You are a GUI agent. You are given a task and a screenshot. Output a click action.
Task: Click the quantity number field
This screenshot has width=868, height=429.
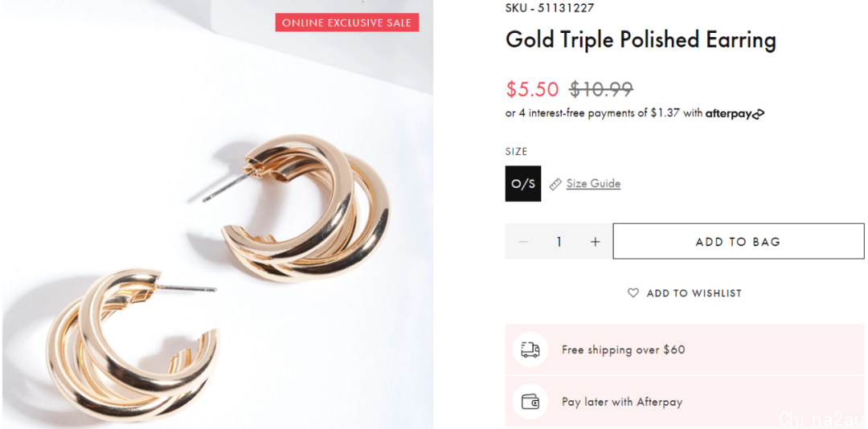[559, 241]
